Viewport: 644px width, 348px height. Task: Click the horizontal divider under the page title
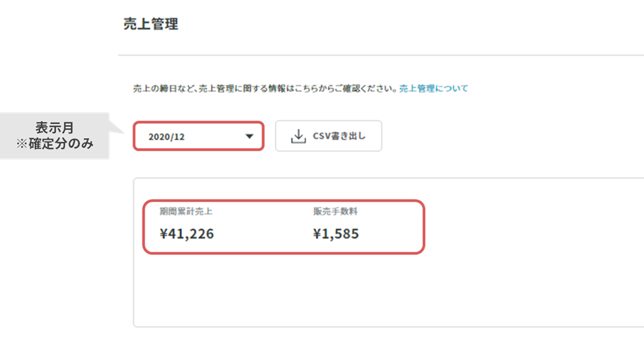pos(381,55)
